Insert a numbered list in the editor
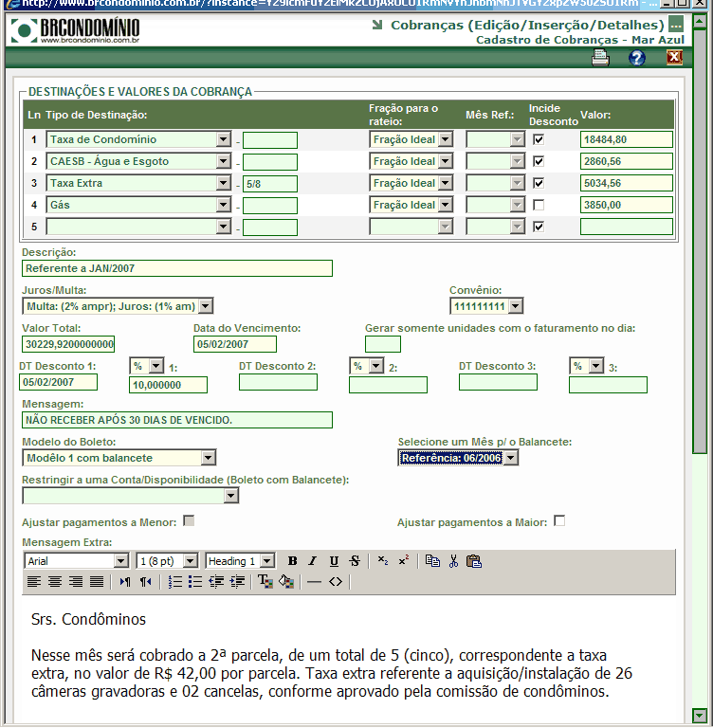713x728 pixels. (174, 581)
